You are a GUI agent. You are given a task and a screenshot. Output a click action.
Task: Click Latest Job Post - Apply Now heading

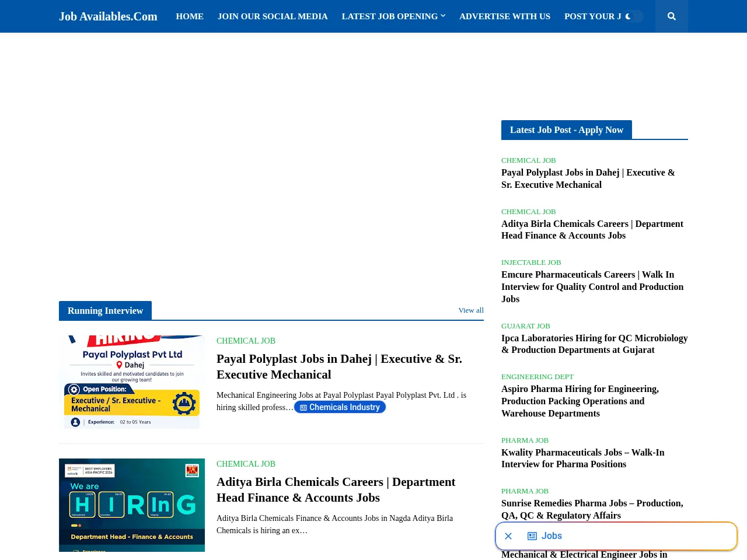(567, 130)
